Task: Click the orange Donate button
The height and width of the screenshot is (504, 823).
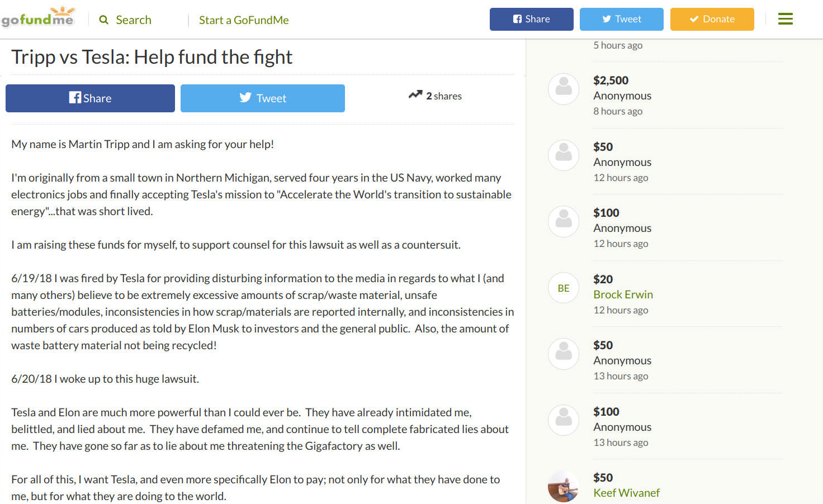Action: (712, 19)
